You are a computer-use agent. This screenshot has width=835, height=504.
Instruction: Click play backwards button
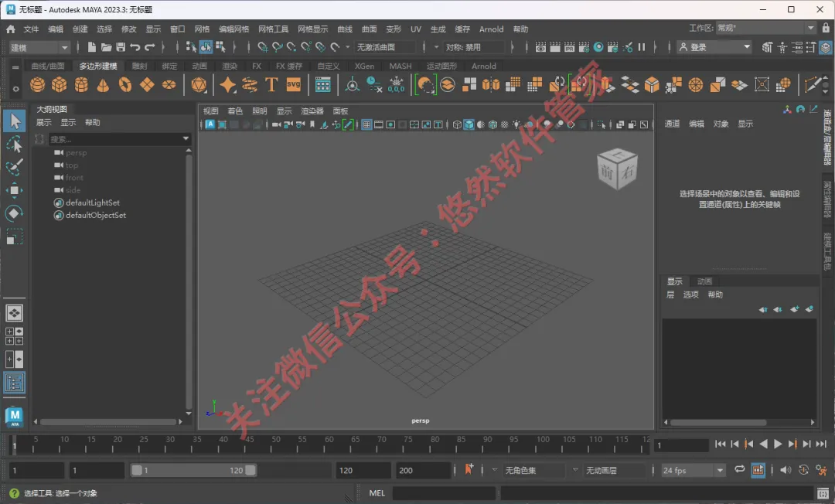tap(763, 444)
